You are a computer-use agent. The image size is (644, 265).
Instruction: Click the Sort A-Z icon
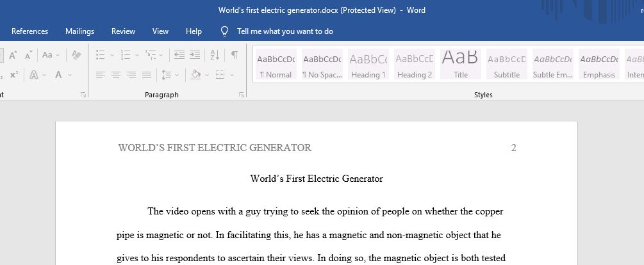coord(215,55)
